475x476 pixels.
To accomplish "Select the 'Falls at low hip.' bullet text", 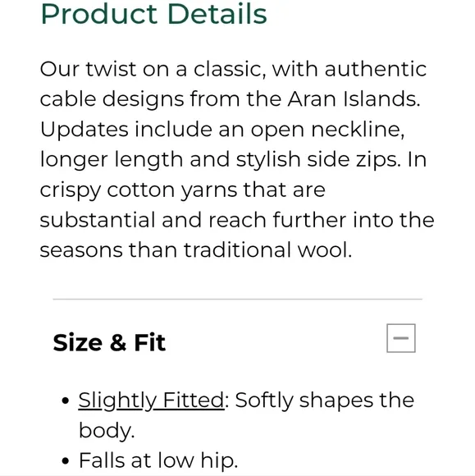I will tap(158, 460).
